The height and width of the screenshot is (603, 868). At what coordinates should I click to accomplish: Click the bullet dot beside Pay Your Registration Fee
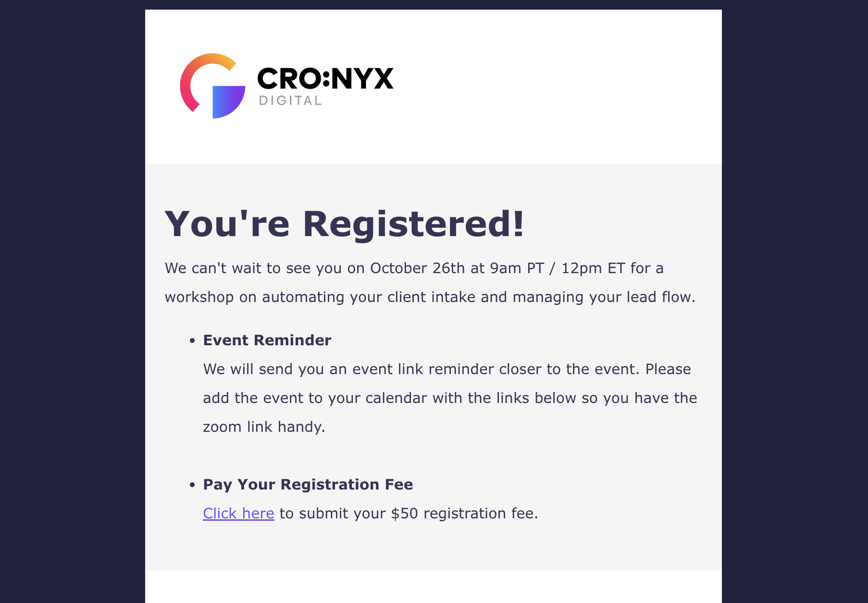click(192, 485)
